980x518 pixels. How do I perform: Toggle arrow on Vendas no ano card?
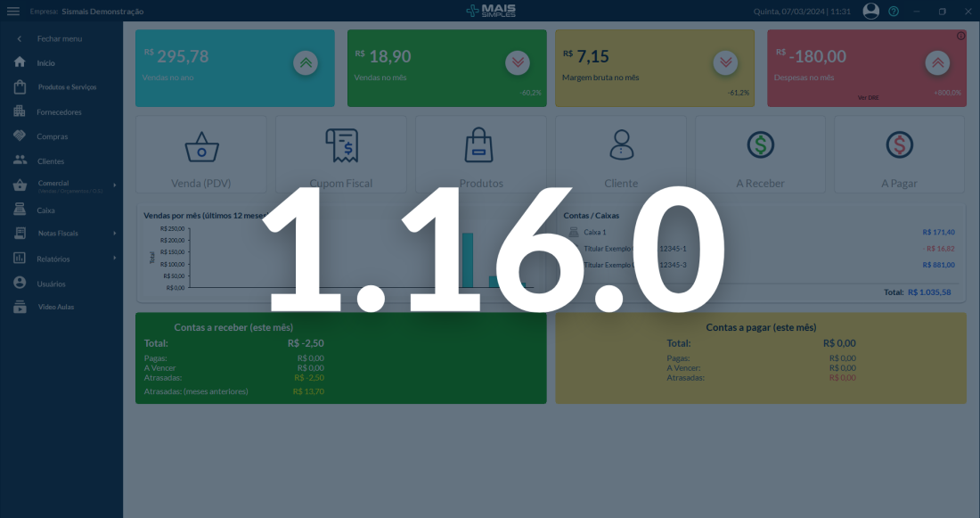[x=306, y=62]
